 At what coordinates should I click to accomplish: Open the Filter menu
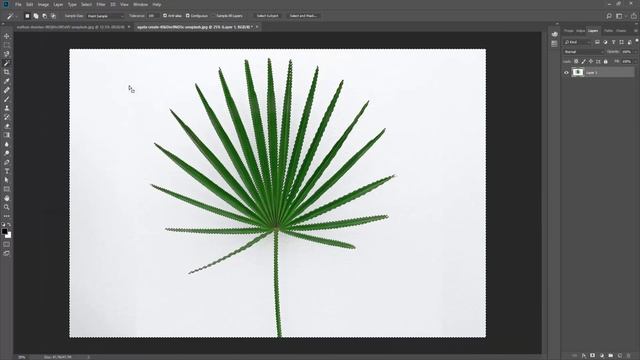(101, 4)
